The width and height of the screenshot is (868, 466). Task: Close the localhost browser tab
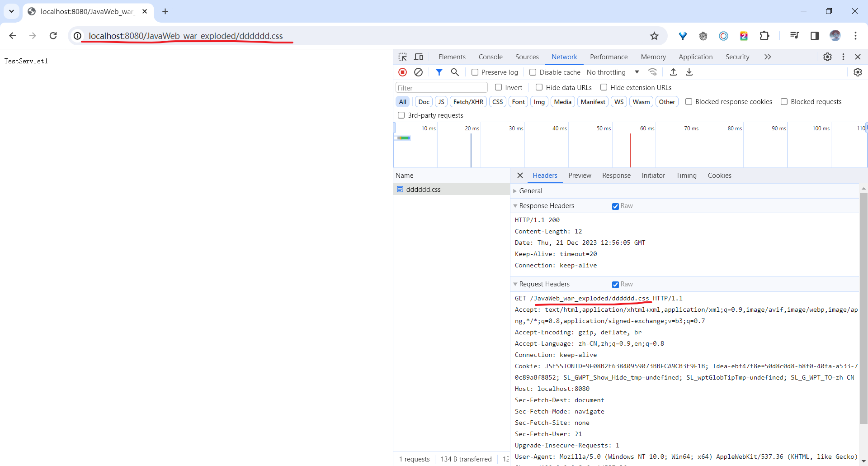145,11
